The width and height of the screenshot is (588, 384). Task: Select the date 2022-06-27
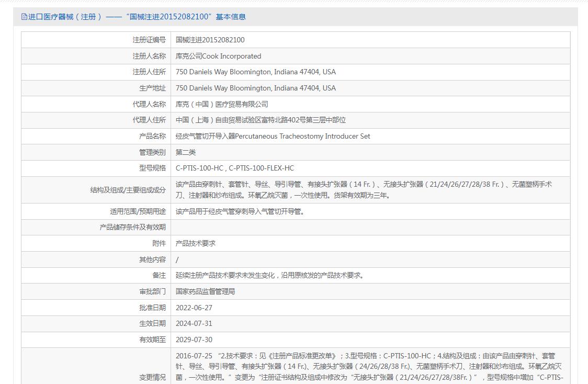[194, 308]
